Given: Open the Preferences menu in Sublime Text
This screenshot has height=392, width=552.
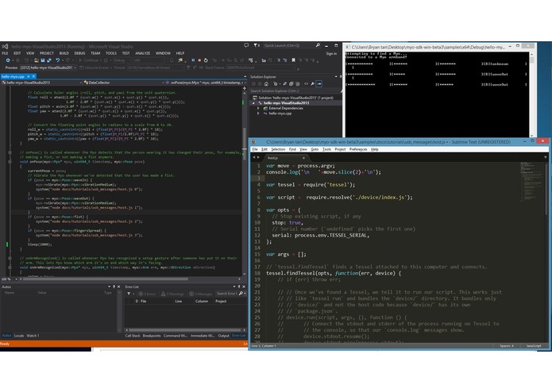Looking at the screenshot, I should click(x=358, y=149).
